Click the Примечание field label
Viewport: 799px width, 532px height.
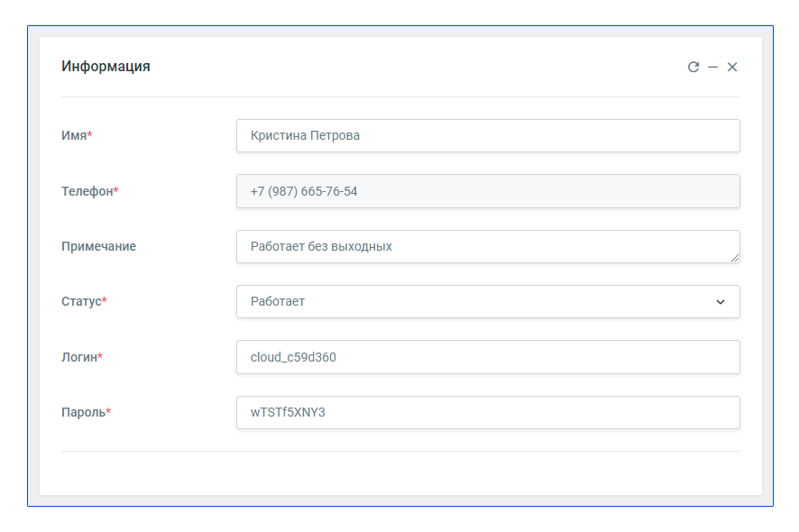click(x=99, y=247)
